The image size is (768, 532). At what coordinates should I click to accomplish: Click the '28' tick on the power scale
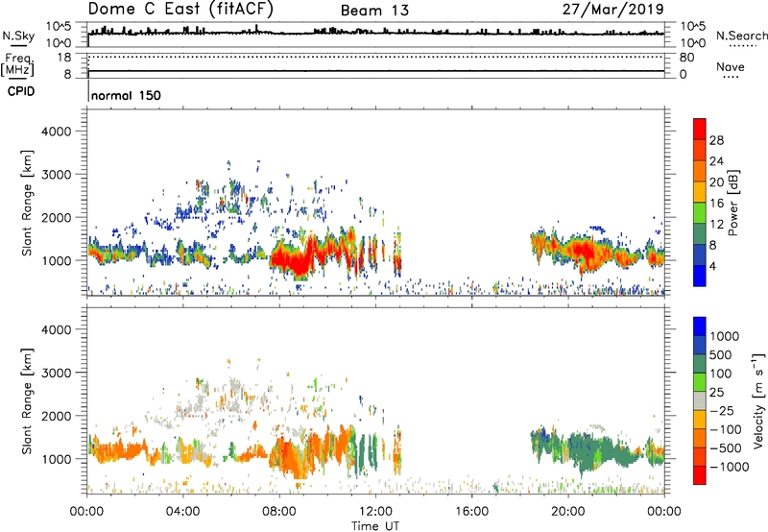(716, 140)
